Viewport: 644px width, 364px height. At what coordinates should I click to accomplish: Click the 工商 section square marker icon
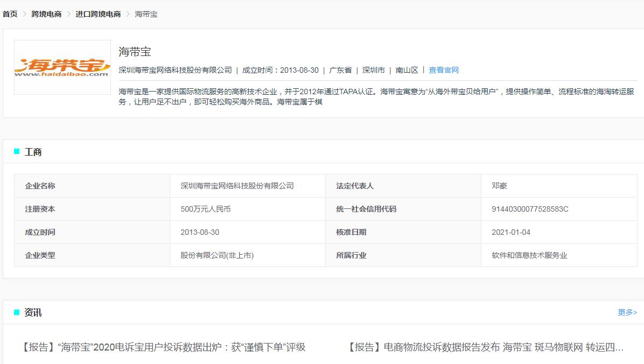[x=16, y=151]
